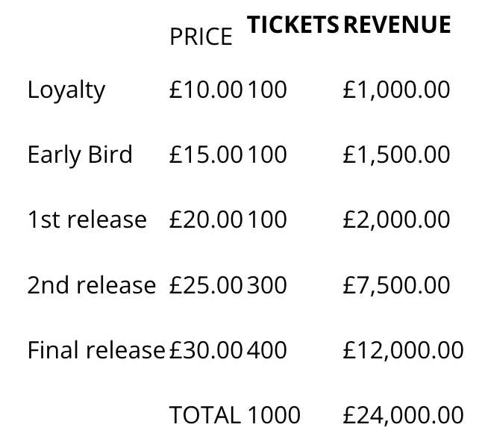Viewport: 485px width, 448px height.
Task: Click the £15.00 price cell
Action: (x=206, y=155)
